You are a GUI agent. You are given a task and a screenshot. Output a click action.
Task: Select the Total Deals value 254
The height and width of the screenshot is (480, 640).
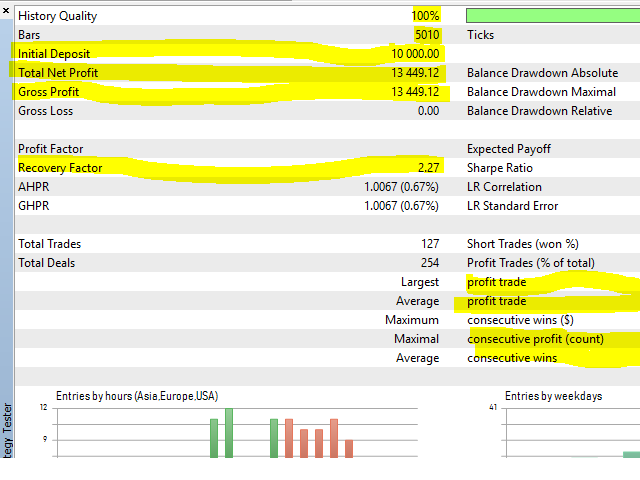pyautogui.click(x=429, y=263)
